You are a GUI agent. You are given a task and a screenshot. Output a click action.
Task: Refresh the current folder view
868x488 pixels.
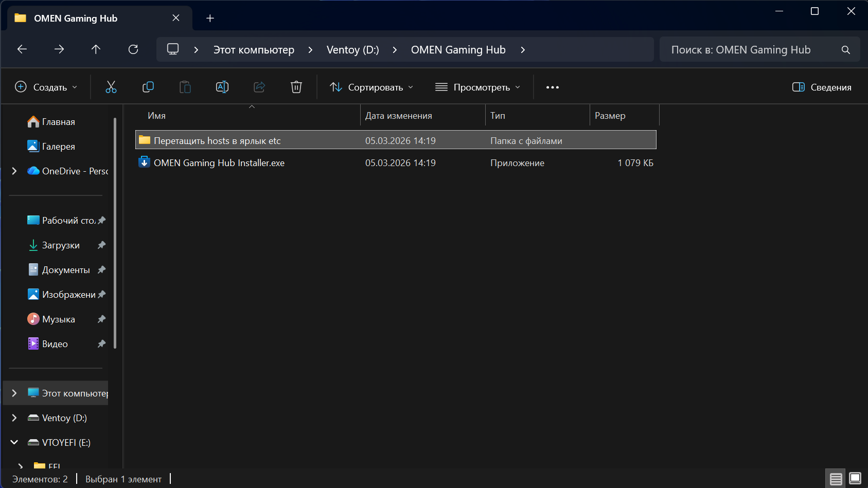[x=133, y=49]
